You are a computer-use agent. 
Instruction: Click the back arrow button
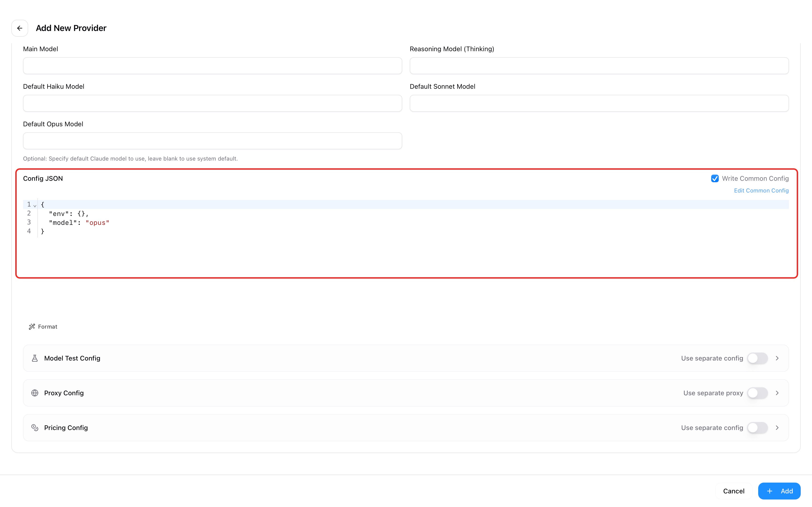coord(20,28)
